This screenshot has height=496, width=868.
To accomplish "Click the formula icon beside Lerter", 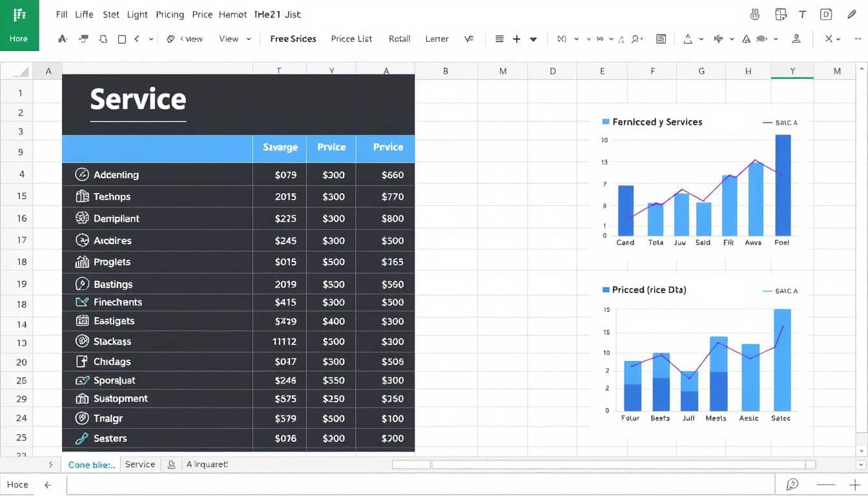I will tap(469, 39).
